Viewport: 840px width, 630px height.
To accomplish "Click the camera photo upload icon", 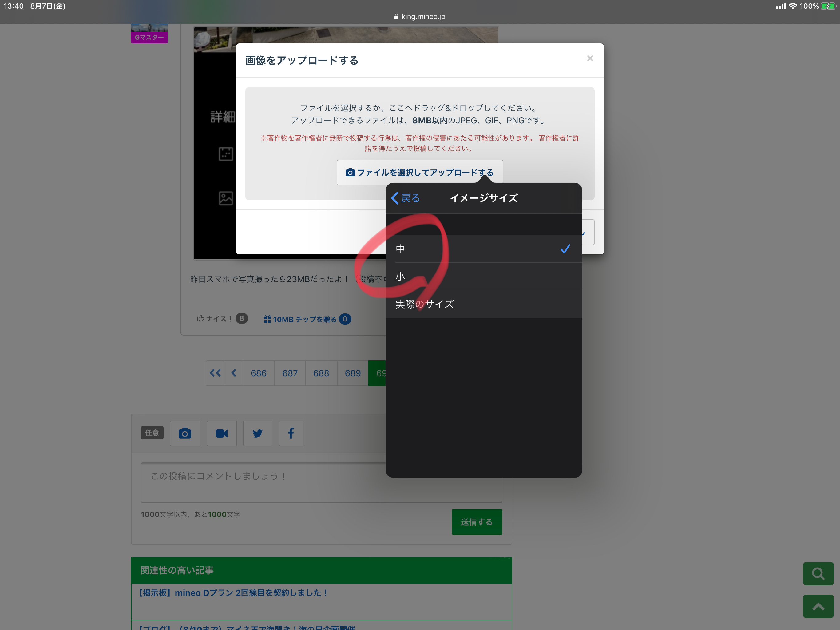I will tap(185, 433).
